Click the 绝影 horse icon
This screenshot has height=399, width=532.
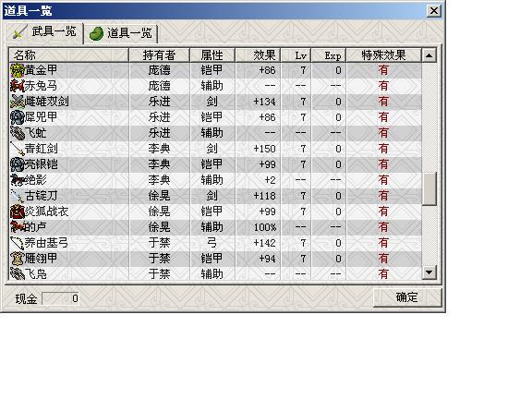(x=17, y=180)
